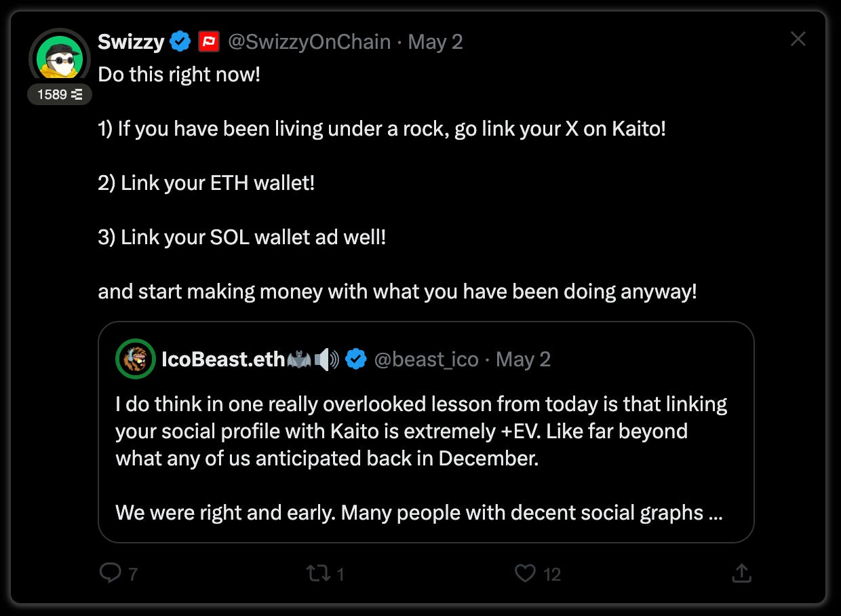Click IcoBeast.eth's blue verified badge

click(356, 359)
